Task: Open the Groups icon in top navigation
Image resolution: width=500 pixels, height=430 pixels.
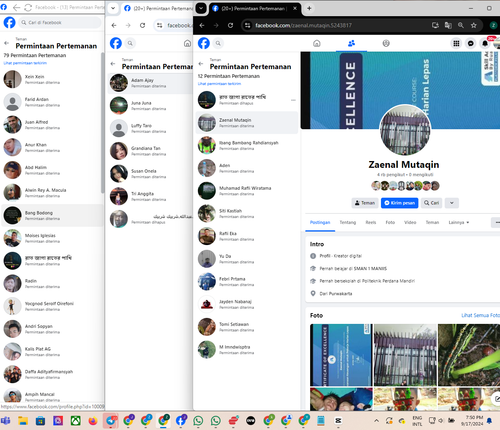Action: [x=386, y=43]
